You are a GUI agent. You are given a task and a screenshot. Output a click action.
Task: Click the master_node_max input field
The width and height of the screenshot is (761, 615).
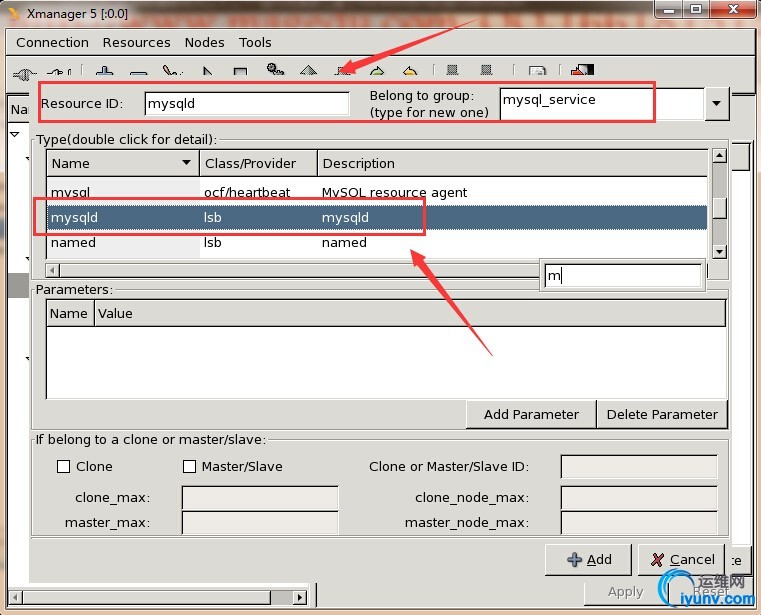point(639,523)
